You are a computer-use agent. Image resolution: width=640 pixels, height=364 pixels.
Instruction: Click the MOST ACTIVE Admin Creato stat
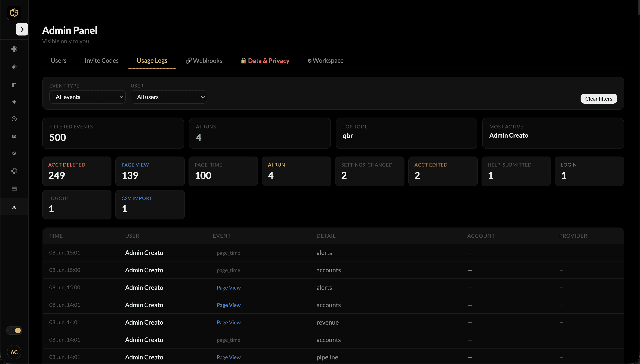pos(553,133)
